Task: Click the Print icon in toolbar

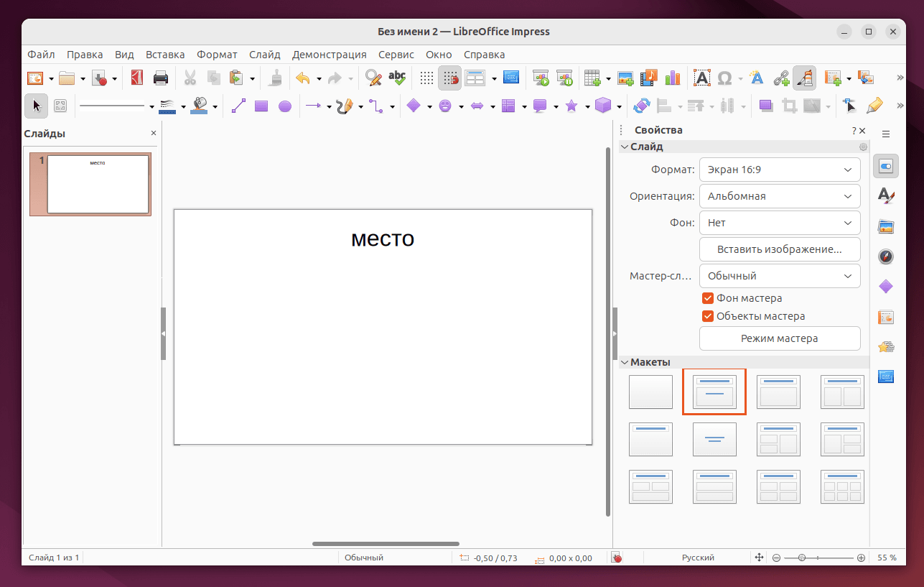Action: [x=161, y=78]
